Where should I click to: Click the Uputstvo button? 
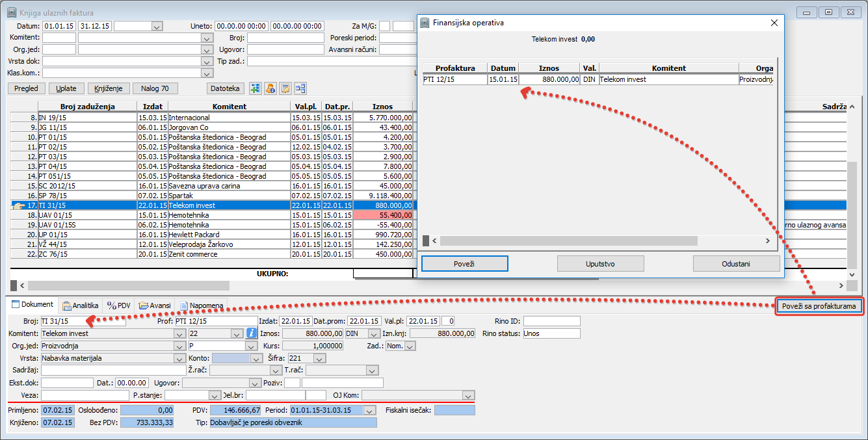(x=601, y=263)
